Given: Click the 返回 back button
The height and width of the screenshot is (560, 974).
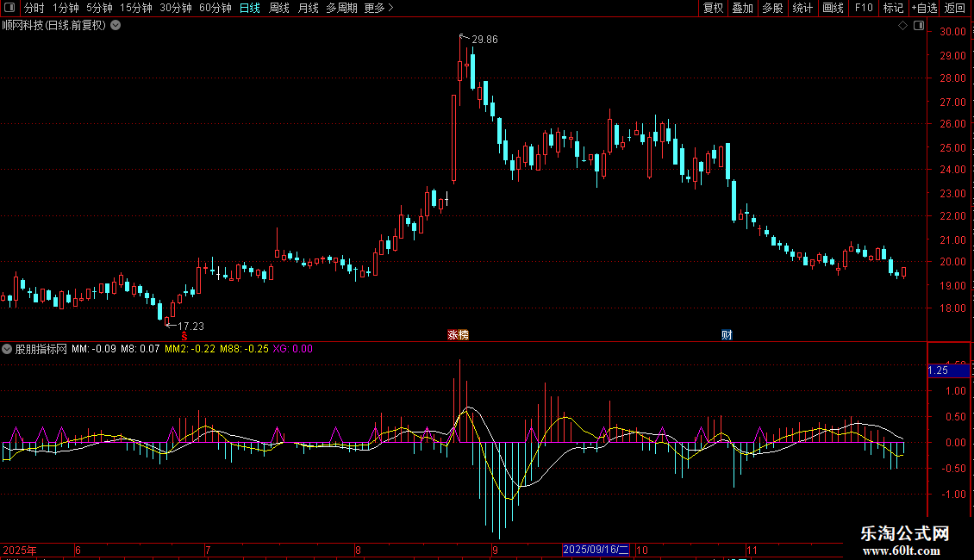Looking at the screenshot, I should point(955,8).
